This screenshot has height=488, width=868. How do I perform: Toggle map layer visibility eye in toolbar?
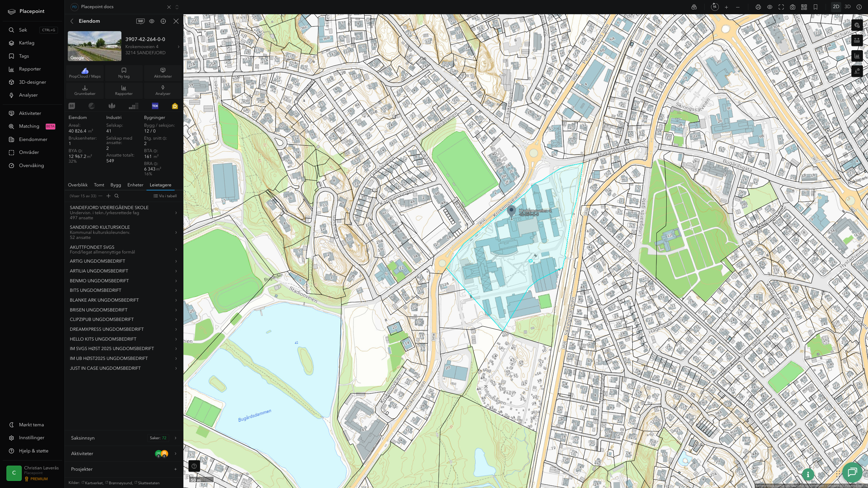coord(770,7)
